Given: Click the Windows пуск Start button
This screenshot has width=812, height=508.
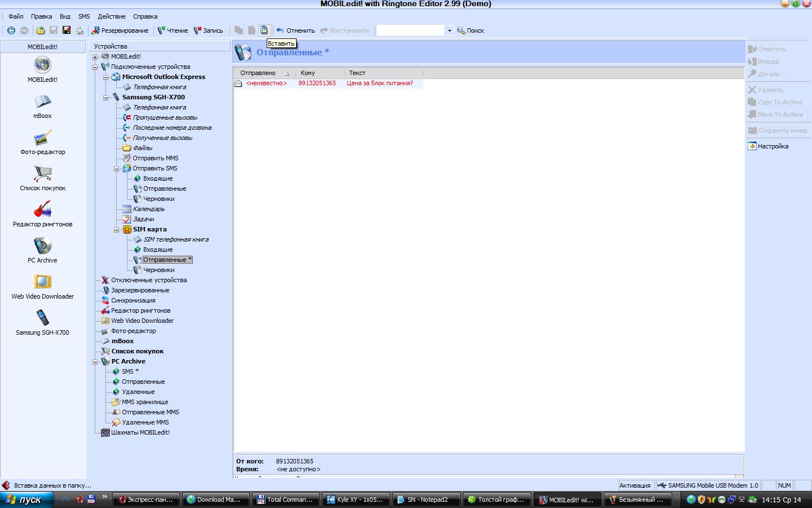Looking at the screenshot, I should coord(27,500).
